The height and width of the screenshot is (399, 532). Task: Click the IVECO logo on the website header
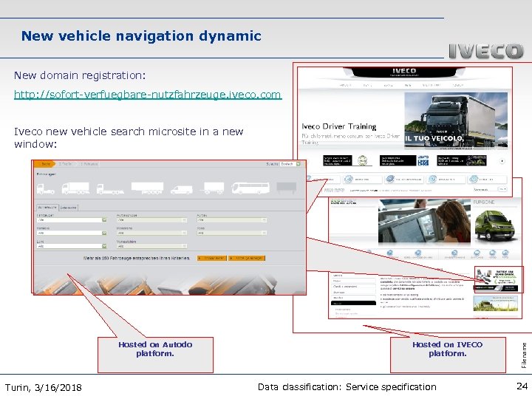[403, 71]
